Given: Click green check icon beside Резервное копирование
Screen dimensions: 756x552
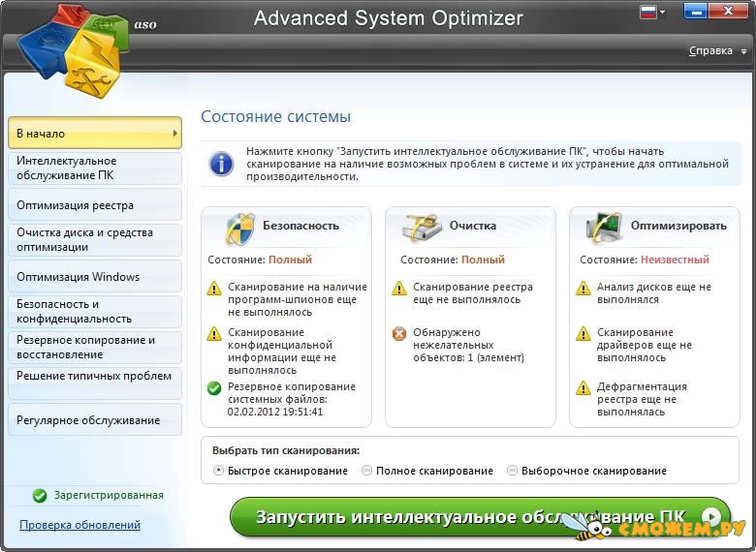Looking at the screenshot, I should pyautogui.click(x=214, y=387).
